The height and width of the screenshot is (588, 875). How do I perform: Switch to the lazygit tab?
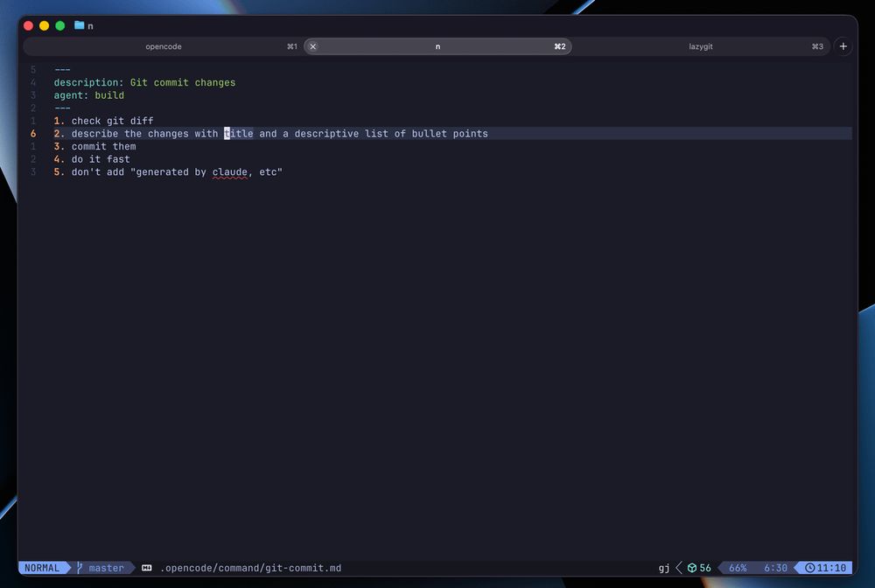click(700, 46)
